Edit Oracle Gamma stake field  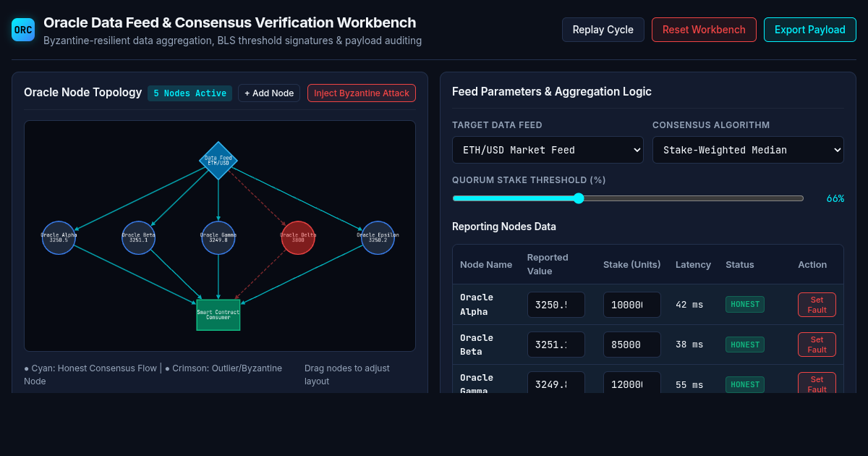pos(632,383)
